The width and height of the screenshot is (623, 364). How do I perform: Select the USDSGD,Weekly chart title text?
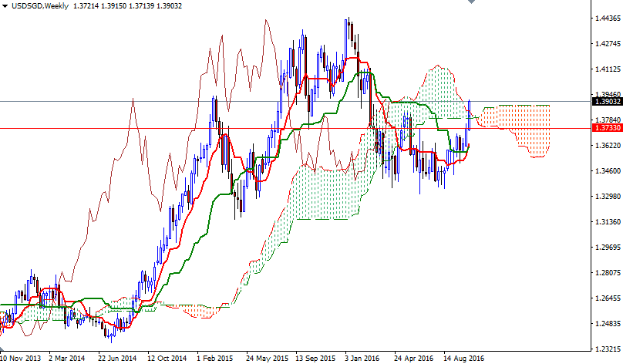[40, 6]
